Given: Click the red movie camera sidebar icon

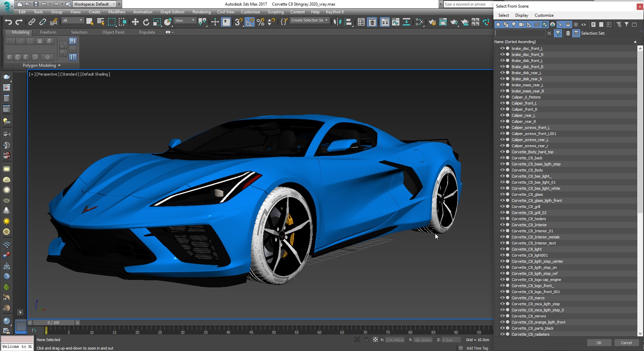Looking at the screenshot, I should (x=6, y=156).
